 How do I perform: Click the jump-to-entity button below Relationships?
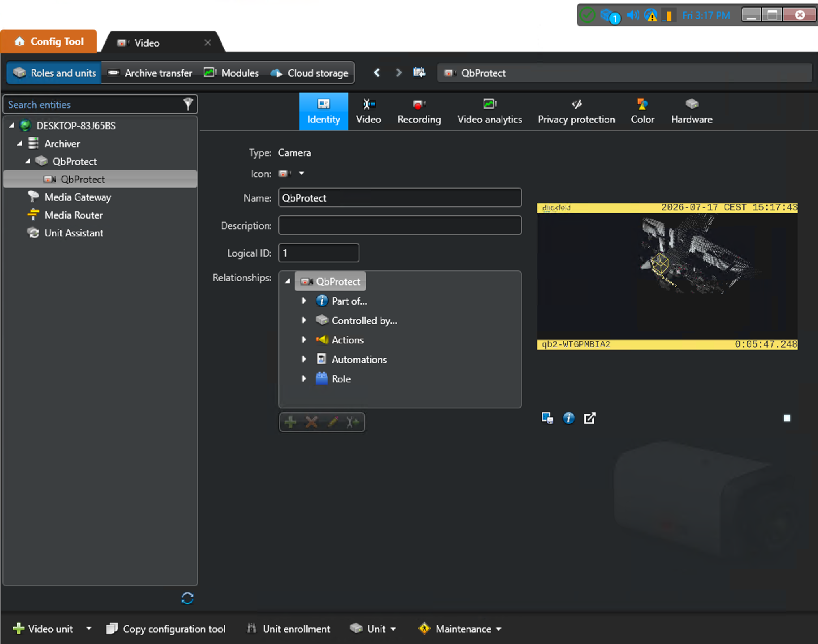[353, 422]
